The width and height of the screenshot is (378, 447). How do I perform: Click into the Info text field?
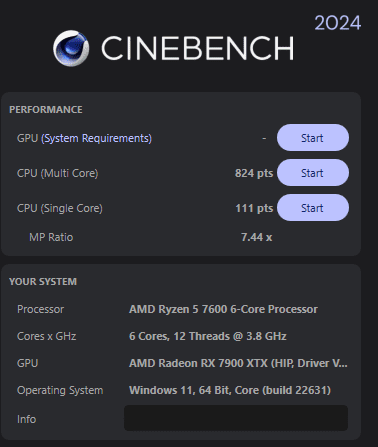(236, 418)
